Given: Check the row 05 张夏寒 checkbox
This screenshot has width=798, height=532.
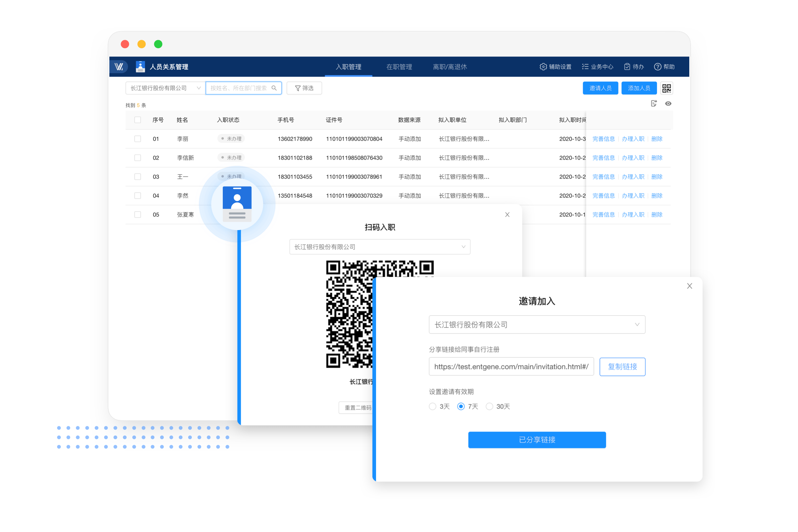Looking at the screenshot, I should tap(137, 215).
